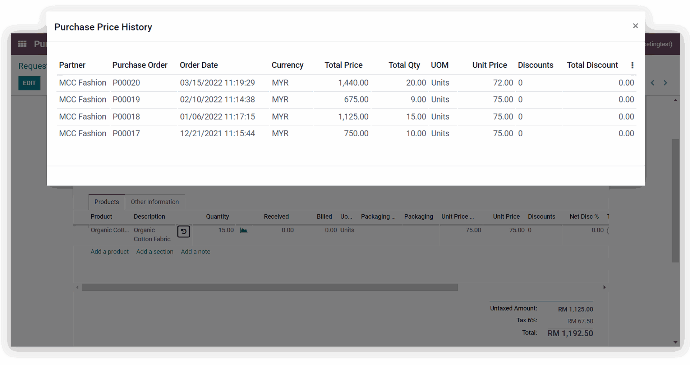Viewport: 690px width, 365px height.
Task: Open the apps grid menu icon
Action: click(22, 44)
